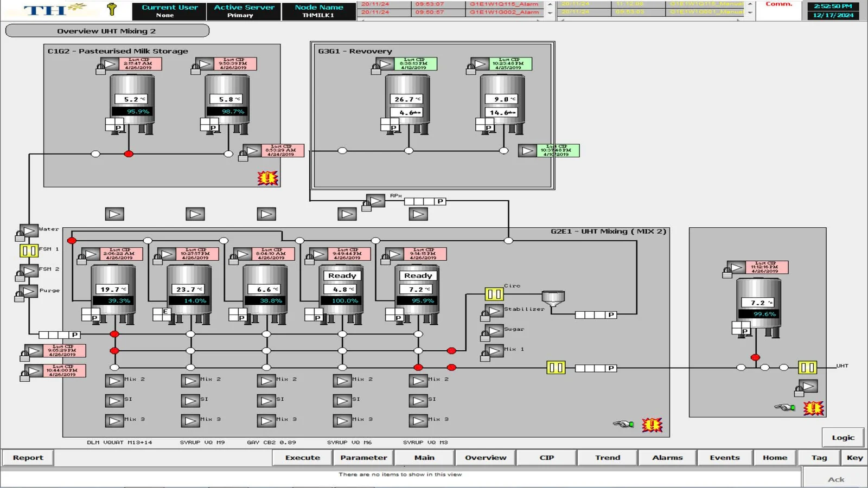Toggle the P box on 19.7 °C mixing tank

pyautogui.click(x=94, y=318)
